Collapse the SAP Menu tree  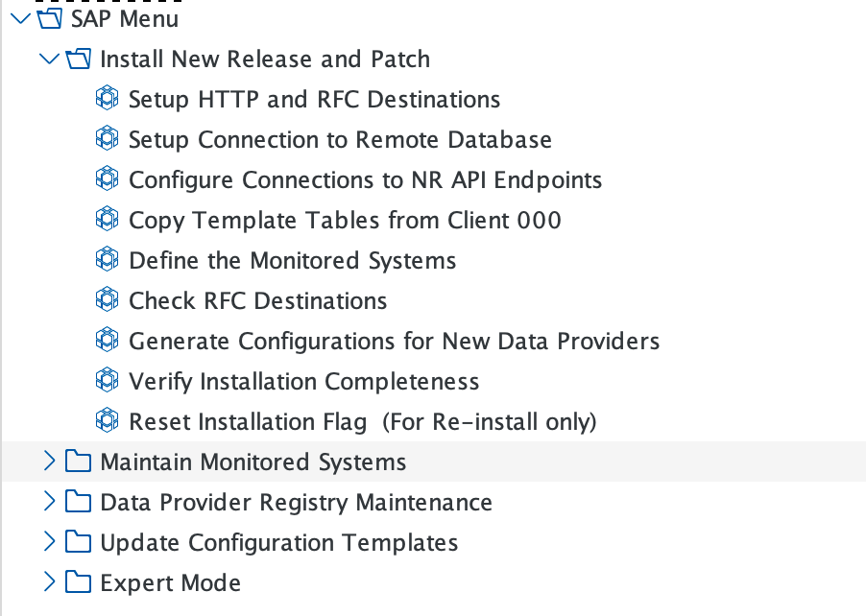(x=19, y=16)
